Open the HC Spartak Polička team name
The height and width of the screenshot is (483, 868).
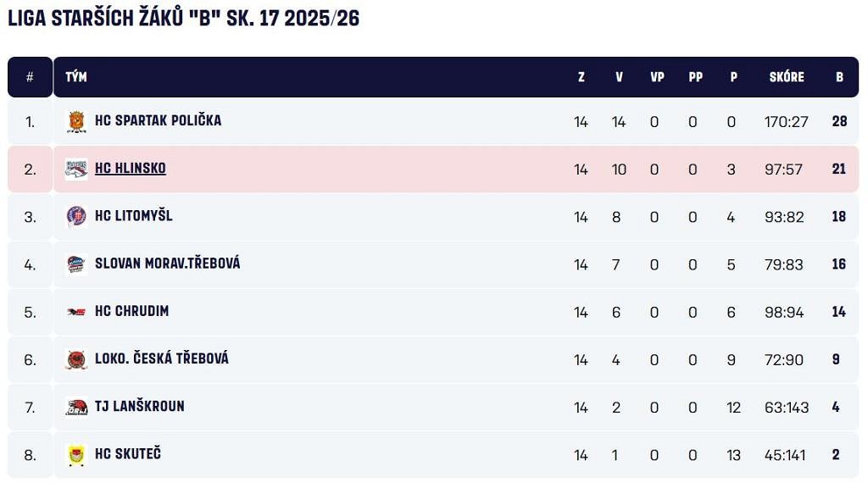point(158,121)
